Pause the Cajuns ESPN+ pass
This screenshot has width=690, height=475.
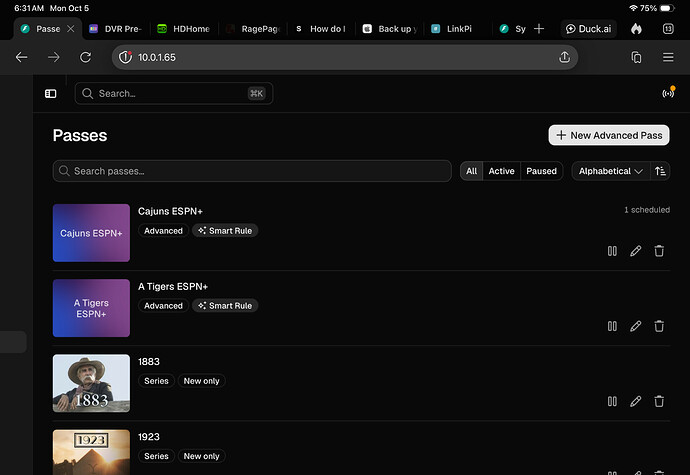[x=612, y=251]
